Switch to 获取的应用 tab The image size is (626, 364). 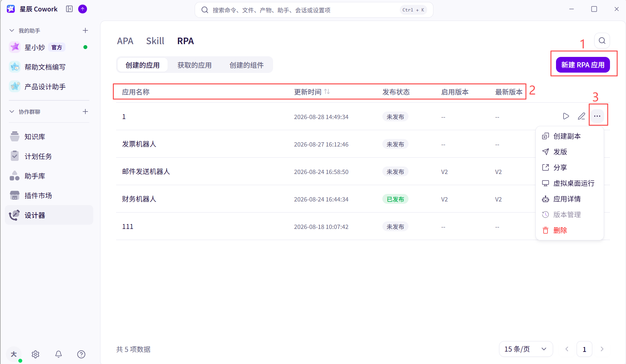[195, 65]
